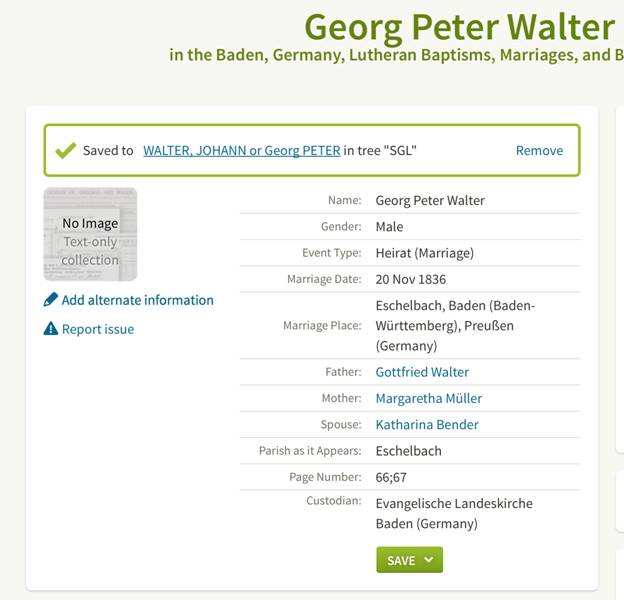Click the page number value '66;67'
The width and height of the screenshot is (624, 600).
click(x=391, y=477)
